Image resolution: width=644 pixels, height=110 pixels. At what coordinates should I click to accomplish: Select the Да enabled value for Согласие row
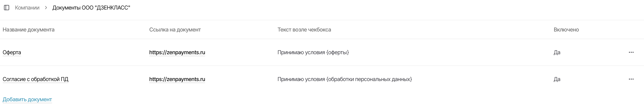(x=557, y=79)
